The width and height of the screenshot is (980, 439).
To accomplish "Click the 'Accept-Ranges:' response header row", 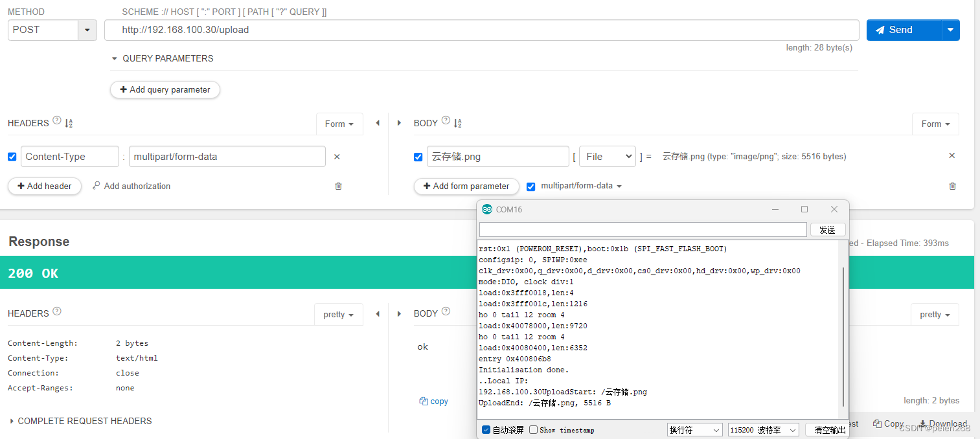I will click(71, 388).
